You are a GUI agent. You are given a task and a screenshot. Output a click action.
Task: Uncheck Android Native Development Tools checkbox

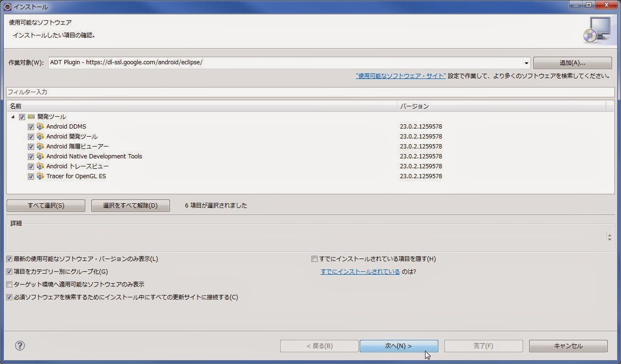(31, 156)
